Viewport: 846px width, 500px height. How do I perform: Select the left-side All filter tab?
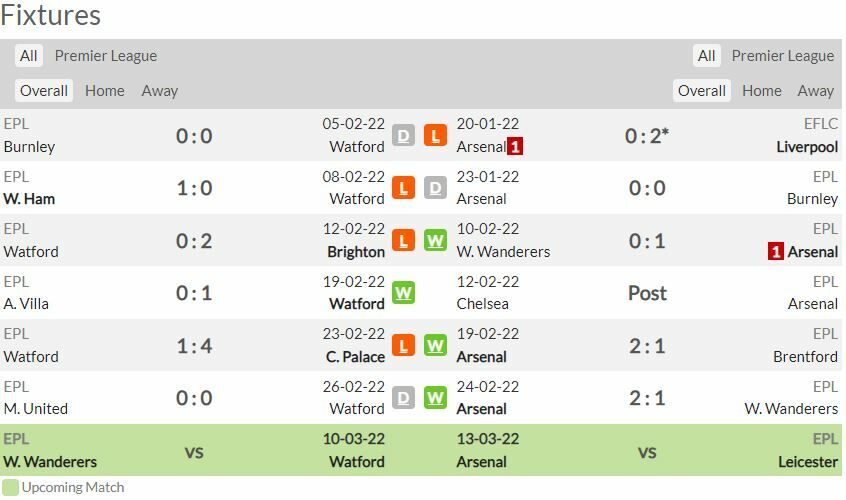[29, 56]
